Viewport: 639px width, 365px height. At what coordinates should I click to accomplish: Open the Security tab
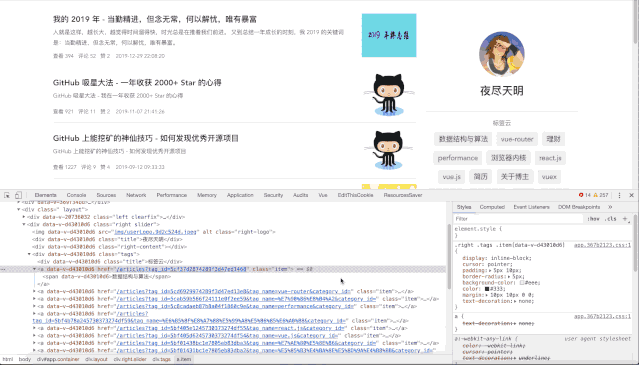[273, 195]
